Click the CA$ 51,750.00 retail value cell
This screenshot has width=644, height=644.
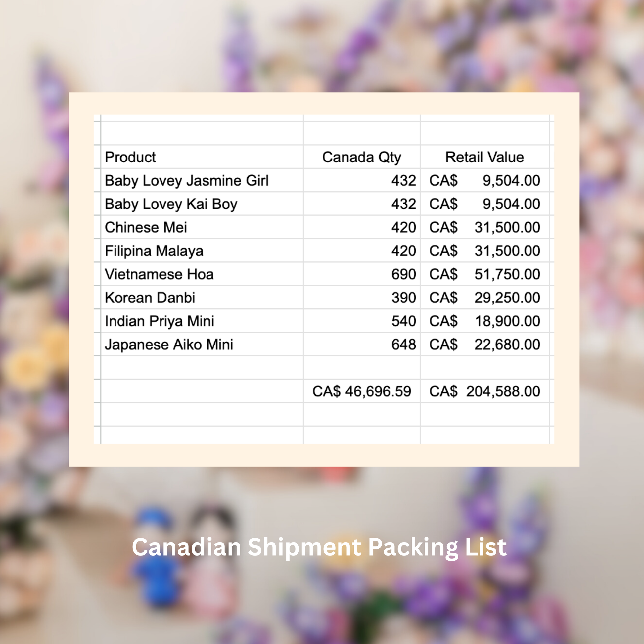pos(485,274)
